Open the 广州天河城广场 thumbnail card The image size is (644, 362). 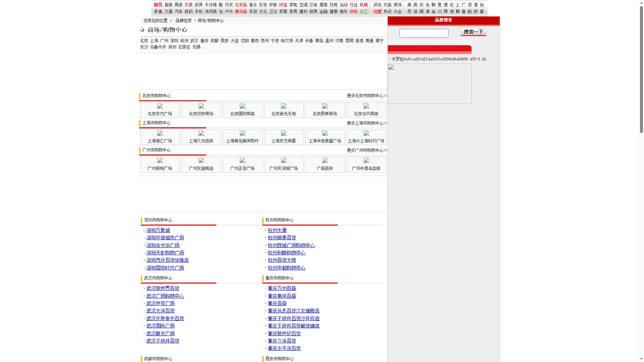pyautogui.click(x=284, y=164)
